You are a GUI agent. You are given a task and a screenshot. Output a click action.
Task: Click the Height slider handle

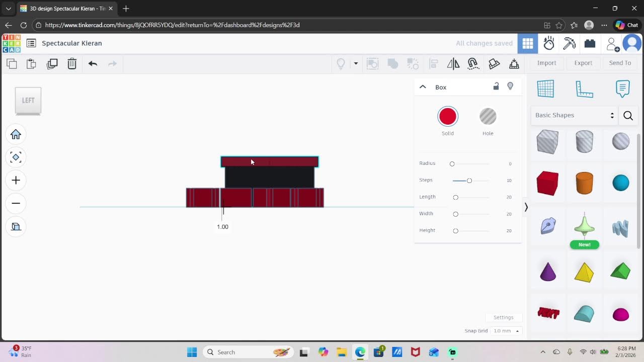455,231
